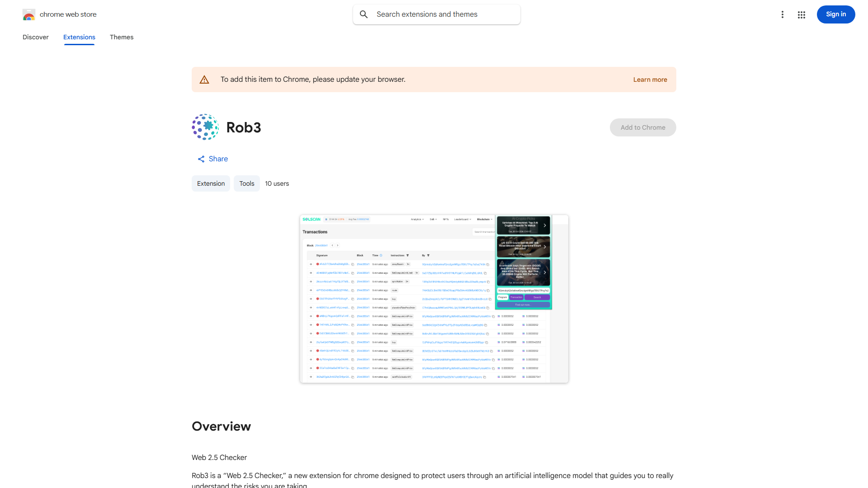Click the Share link text

point(218,159)
